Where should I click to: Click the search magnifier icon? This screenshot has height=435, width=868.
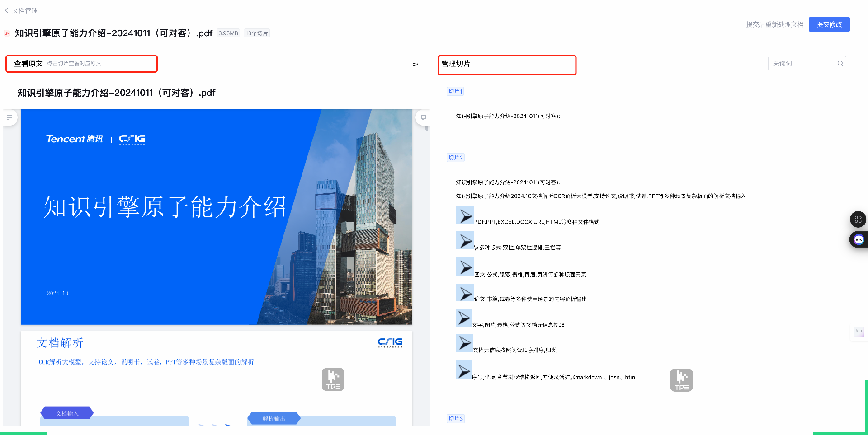point(840,64)
